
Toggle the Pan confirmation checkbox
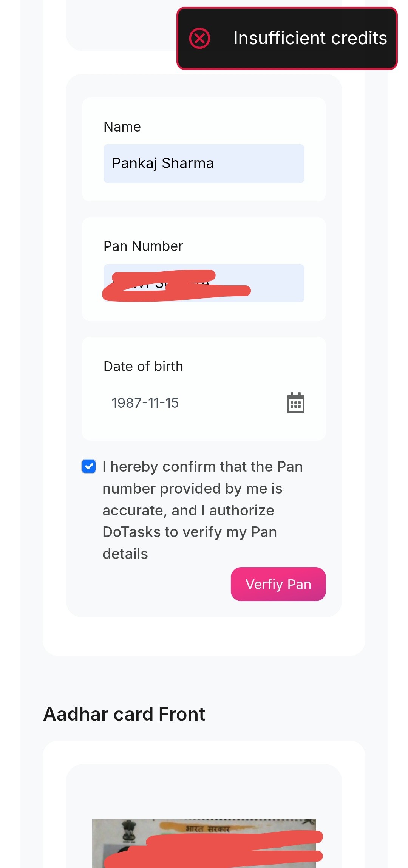point(89,466)
